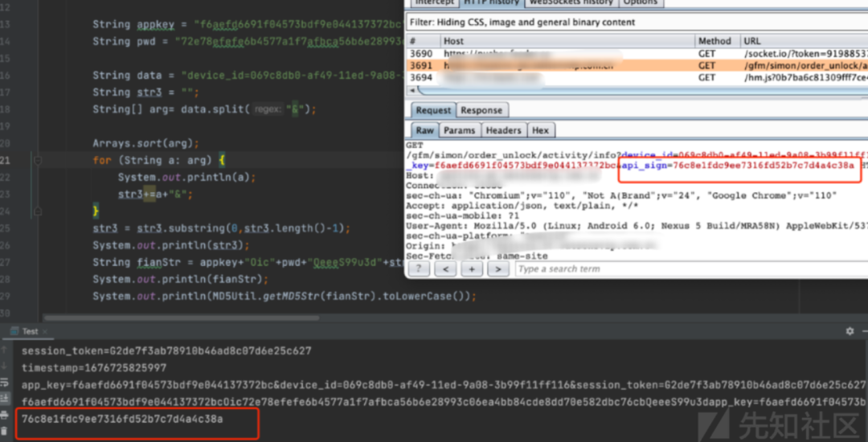Click 'Arrays.sort(arg);' in the editor

[145, 143]
